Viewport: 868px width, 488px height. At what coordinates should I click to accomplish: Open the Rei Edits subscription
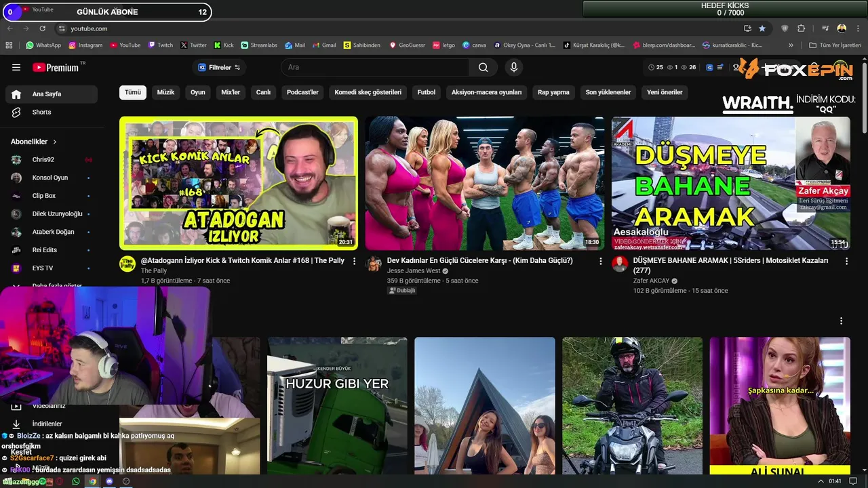click(x=52, y=250)
